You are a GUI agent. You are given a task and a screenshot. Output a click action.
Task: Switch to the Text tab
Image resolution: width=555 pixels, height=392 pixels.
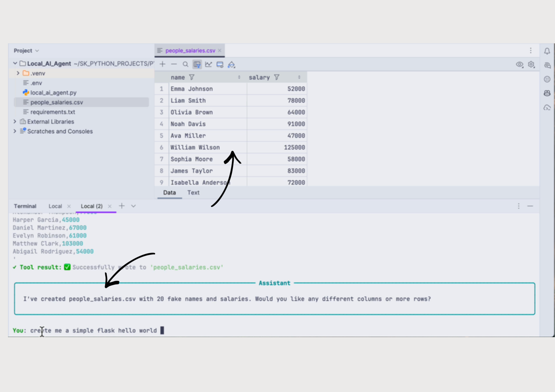[193, 192]
